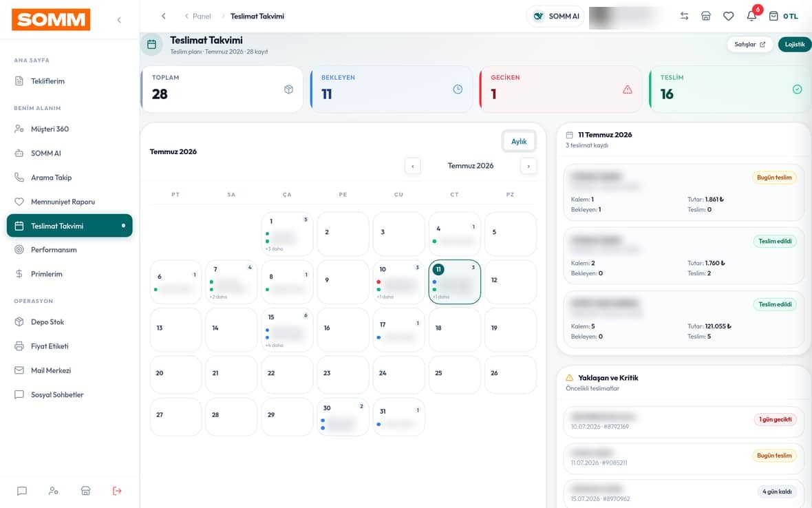Click the Fiyat Etiketi printer icon
Viewport: 812px width, 508px height.
click(x=19, y=346)
